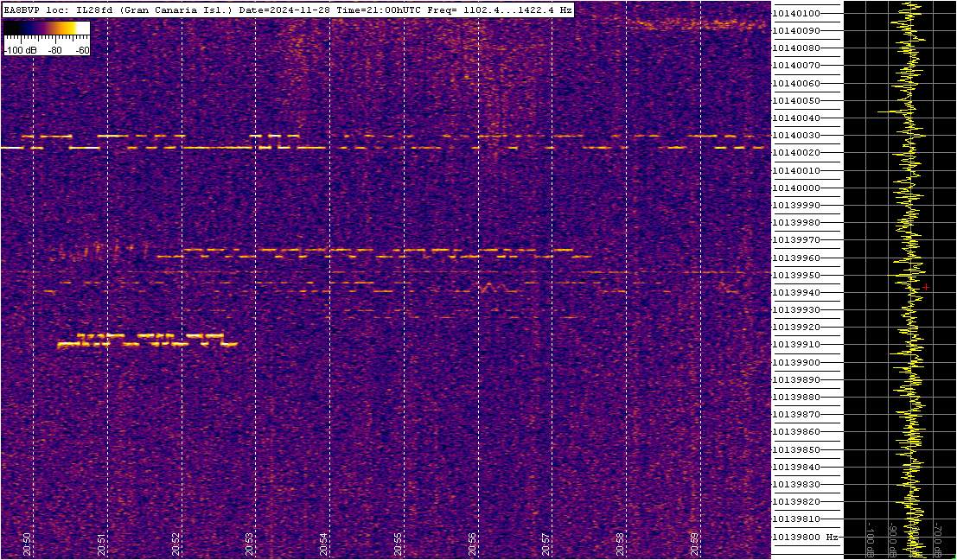Click the 10139870 frequency label
957x560 pixels.
point(796,414)
